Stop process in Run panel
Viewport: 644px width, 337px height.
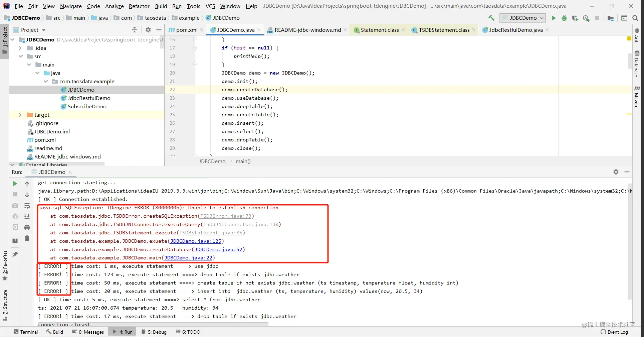pyautogui.click(x=15, y=194)
